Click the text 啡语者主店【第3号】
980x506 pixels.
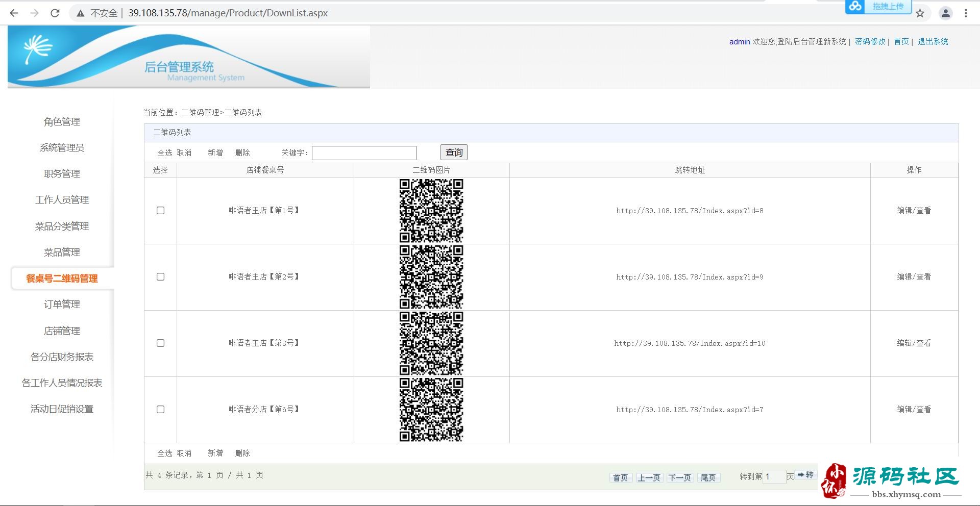(x=264, y=343)
